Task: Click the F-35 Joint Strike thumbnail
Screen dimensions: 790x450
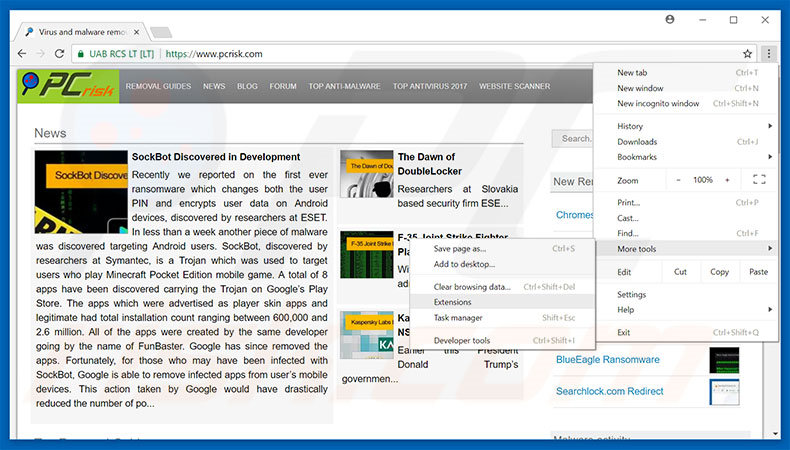Action: coord(367,254)
